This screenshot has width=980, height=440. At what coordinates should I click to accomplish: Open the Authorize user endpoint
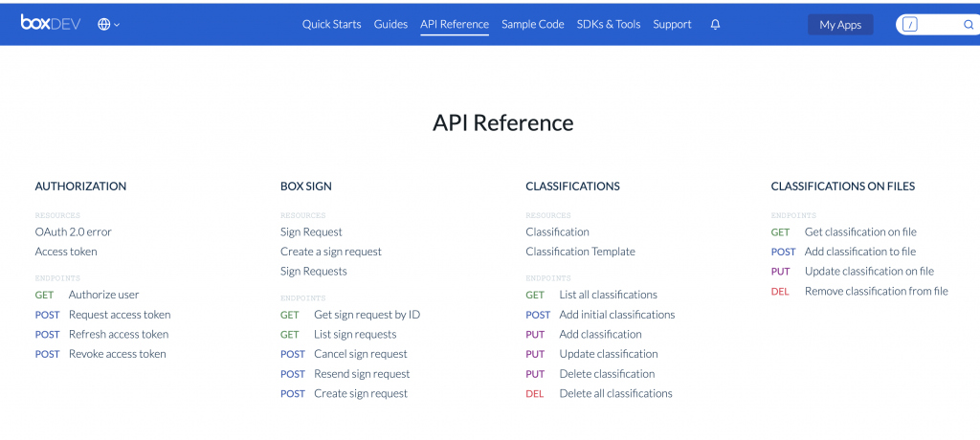pyautogui.click(x=103, y=295)
